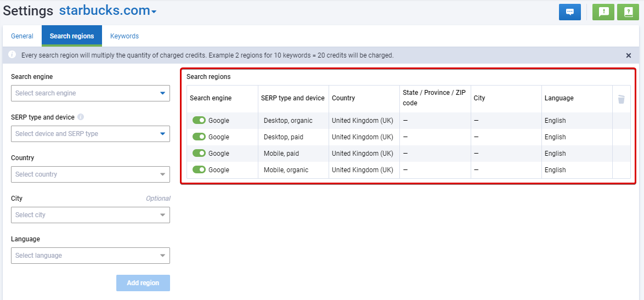Click the Settings page title
Viewport: 644px width, 300px height.
point(28,11)
